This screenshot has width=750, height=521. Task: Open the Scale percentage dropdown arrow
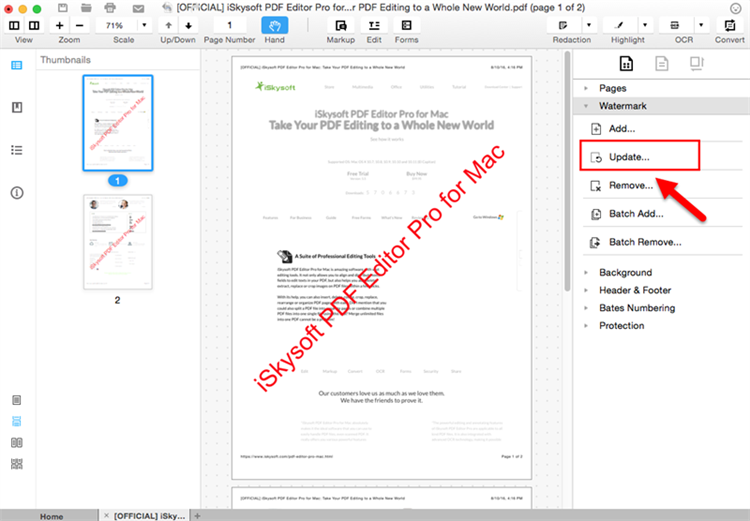click(144, 25)
